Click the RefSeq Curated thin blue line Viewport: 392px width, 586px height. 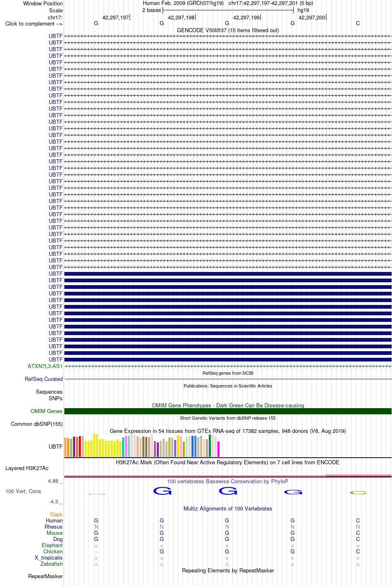[x=228, y=379]
